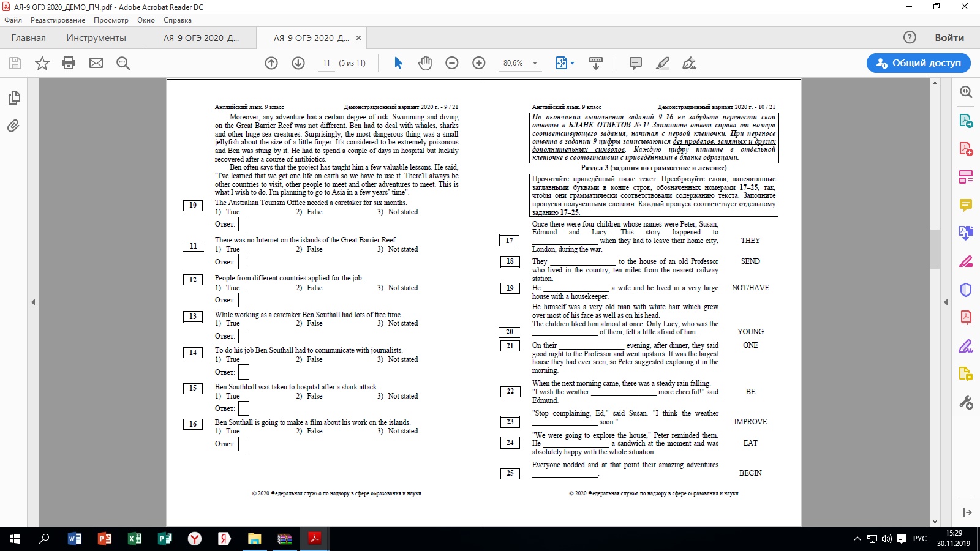Expand the zoom level 80,6% dropdown

[535, 63]
